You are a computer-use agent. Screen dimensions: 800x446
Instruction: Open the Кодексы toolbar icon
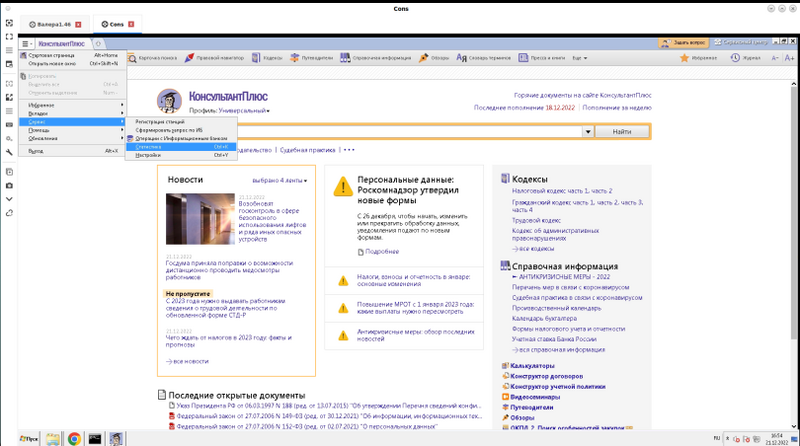[x=256, y=58]
